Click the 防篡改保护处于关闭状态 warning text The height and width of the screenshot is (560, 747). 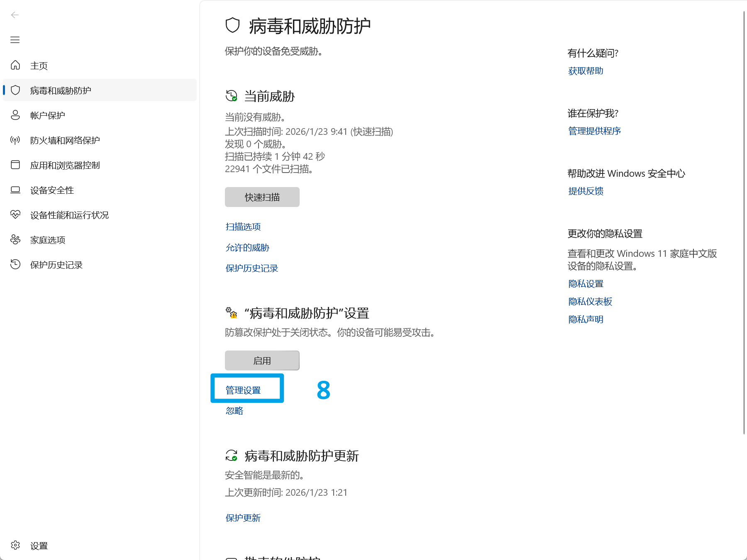point(330,332)
